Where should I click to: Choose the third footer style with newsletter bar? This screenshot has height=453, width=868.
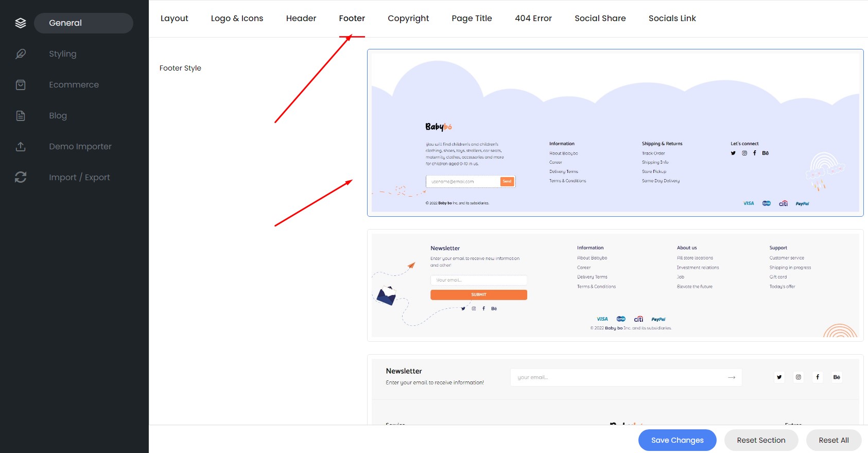[615, 390]
